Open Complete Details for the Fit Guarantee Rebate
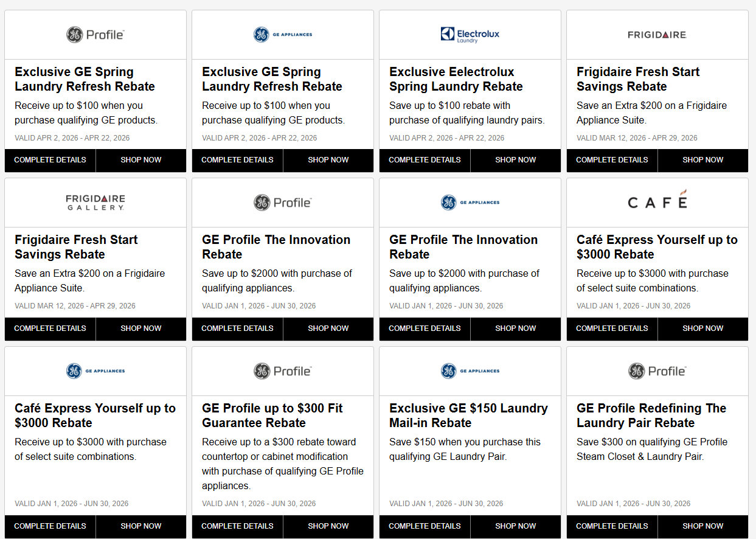Screen dimensions: 756x539 pyautogui.click(x=237, y=526)
